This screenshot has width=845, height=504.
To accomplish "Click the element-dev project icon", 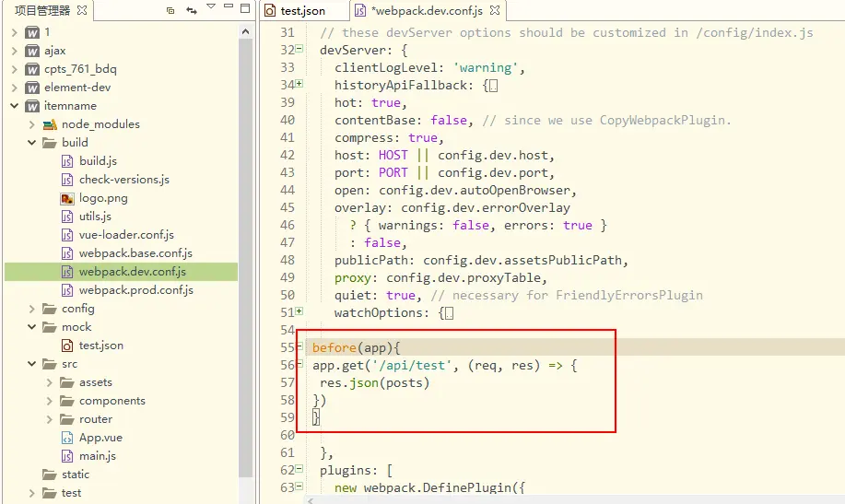I will [32, 88].
